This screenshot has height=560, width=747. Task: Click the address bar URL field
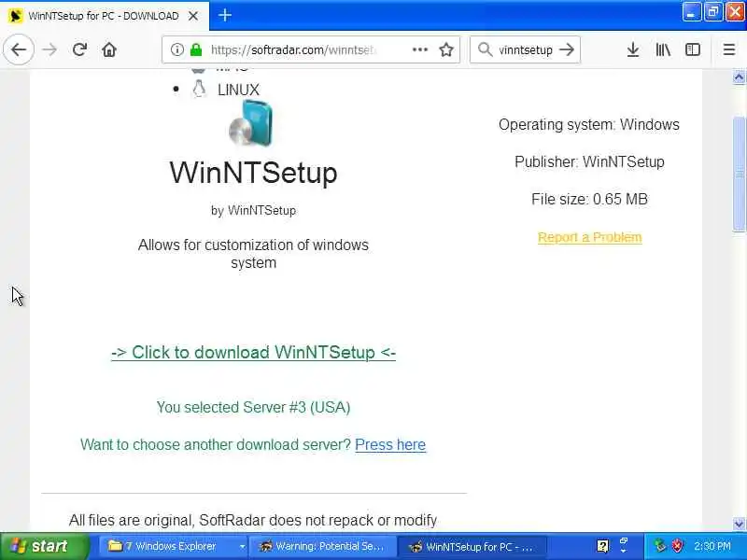pos(310,49)
